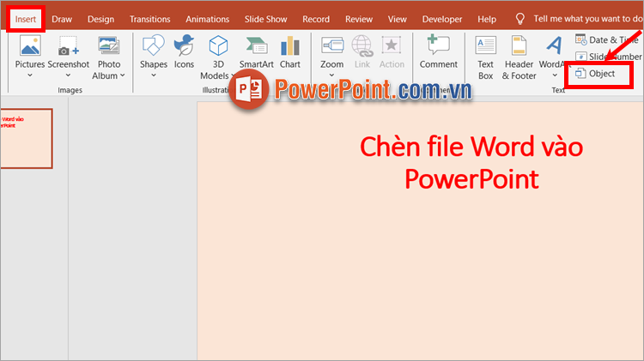Open the Help tab

point(487,19)
